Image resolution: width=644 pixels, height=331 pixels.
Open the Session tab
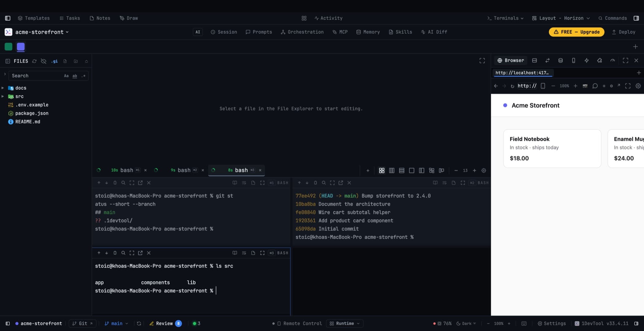[224, 32]
